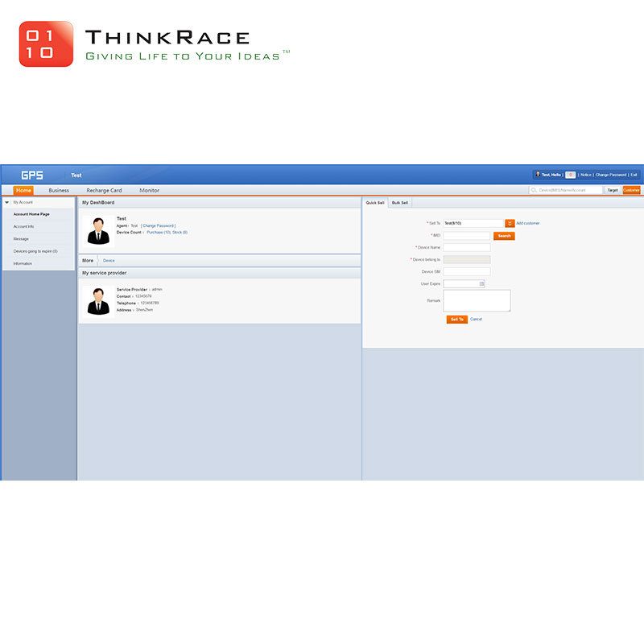
Task: Click the notification flag icon beside Notice
Action: point(570,174)
